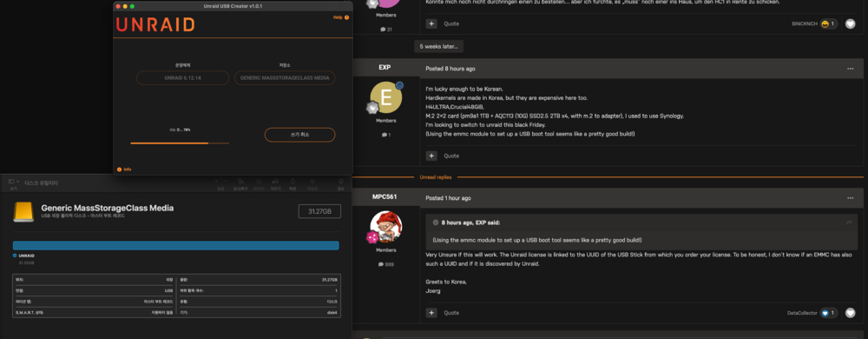Click the 5 weeks later label
The height and width of the screenshot is (339, 868).
(438, 47)
